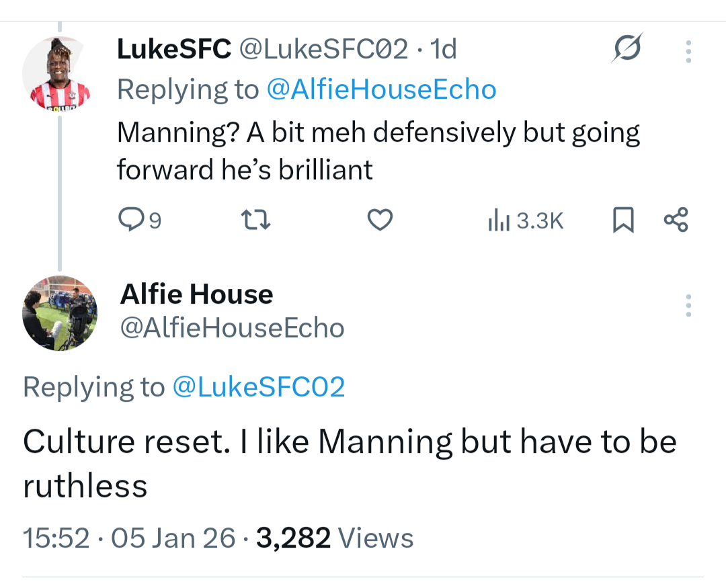Click the LukeSFC display name
Image resolution: width=726 pixels, height=588 pixels.
pyautogui.click(x=173, y=49)
